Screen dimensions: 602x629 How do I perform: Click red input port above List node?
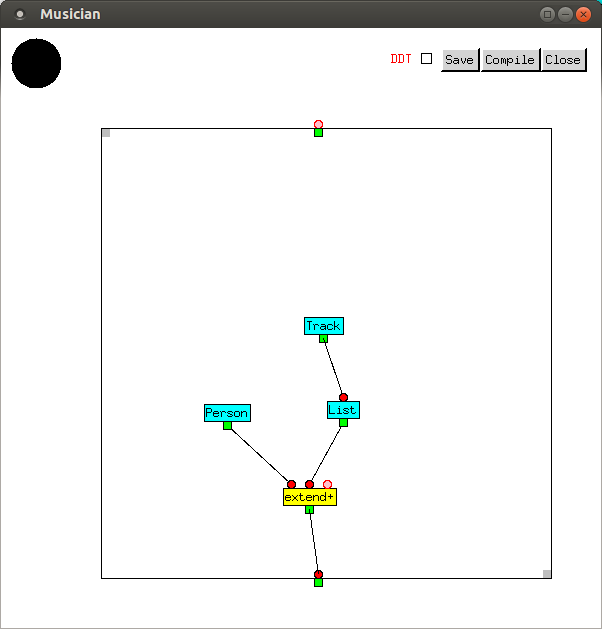[343, 397]
